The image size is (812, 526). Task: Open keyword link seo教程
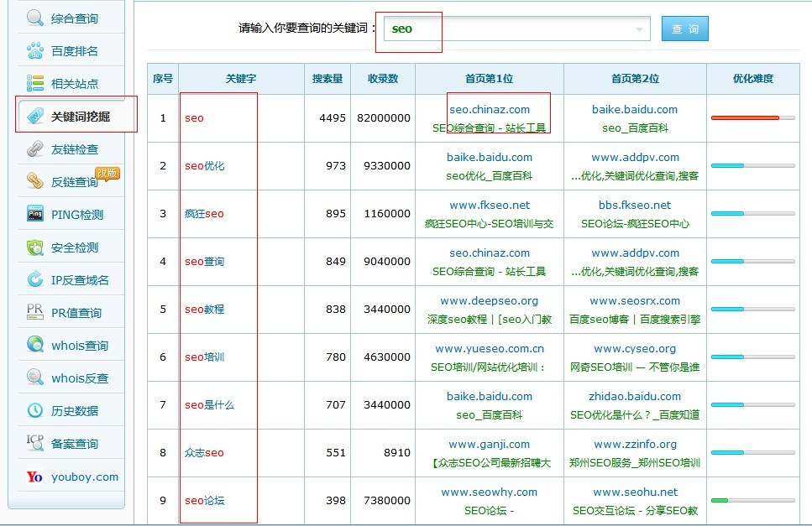pos(205,310)
